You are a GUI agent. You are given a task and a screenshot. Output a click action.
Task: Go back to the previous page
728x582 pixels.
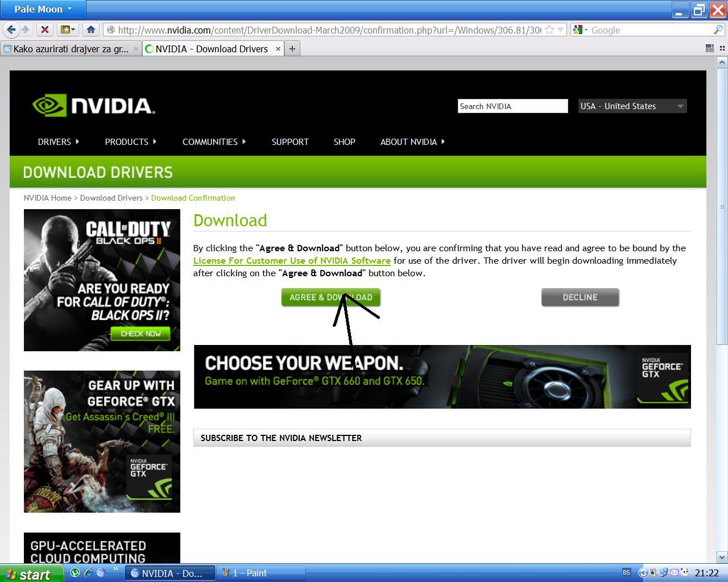11,30
